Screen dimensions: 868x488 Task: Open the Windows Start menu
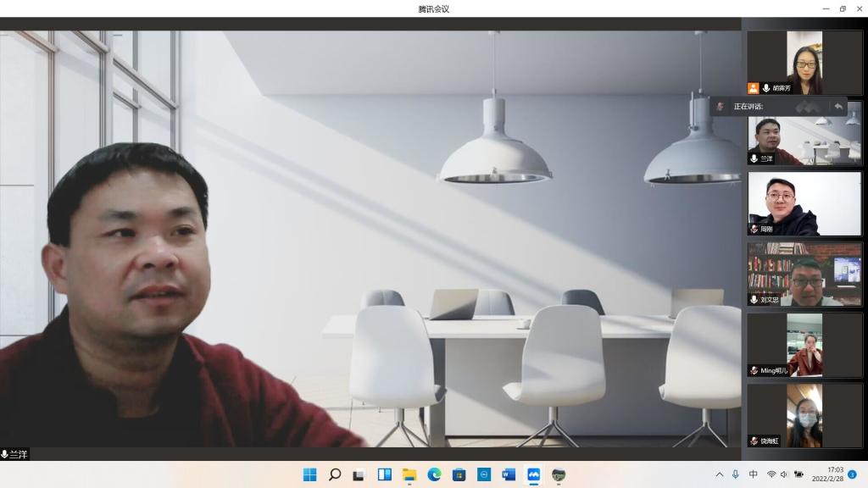point(310,474)
